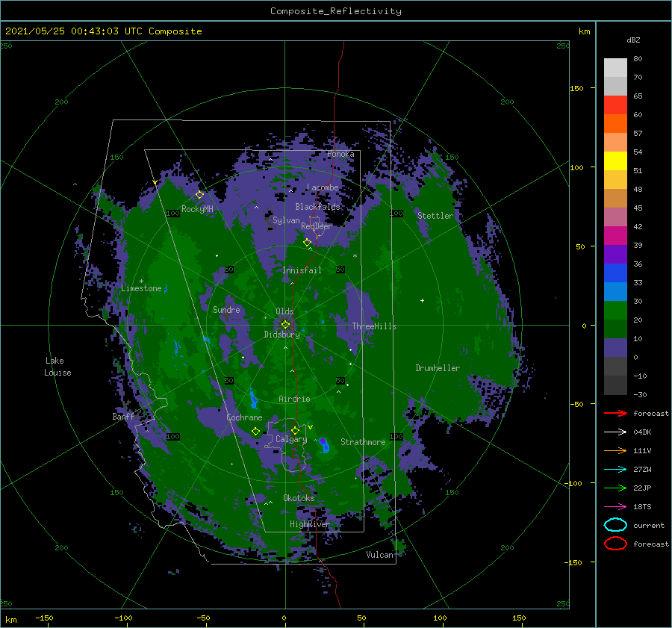Click the Blackfalds city label

317,207
